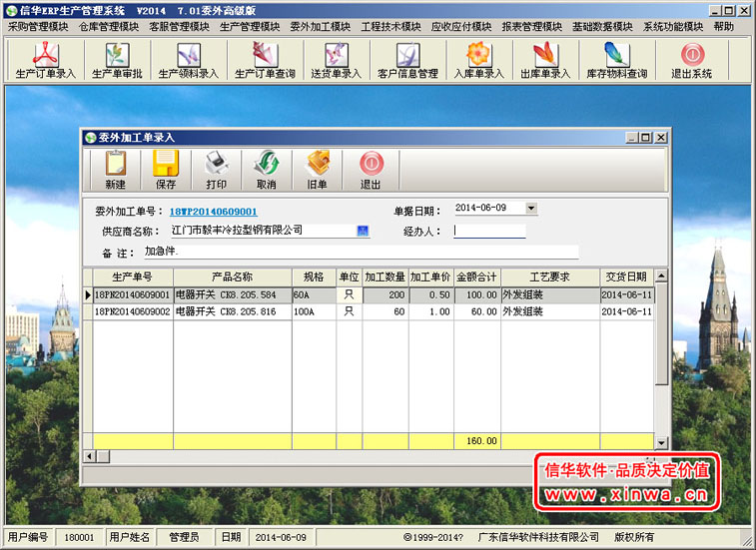Click the 备注 remarks field
Screen dimensions: 756x550
pyautogui.click(x=362, y=252)
